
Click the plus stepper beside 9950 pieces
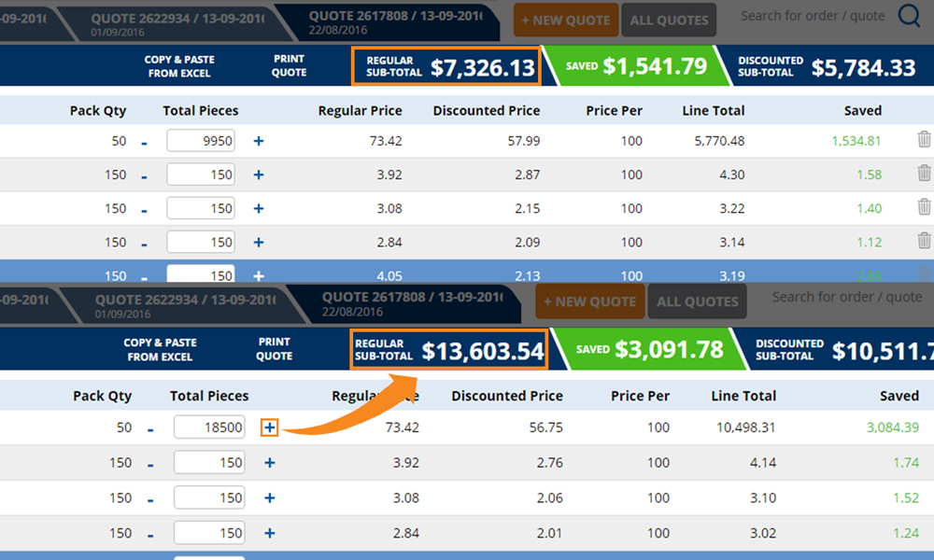tap(259, 141)
